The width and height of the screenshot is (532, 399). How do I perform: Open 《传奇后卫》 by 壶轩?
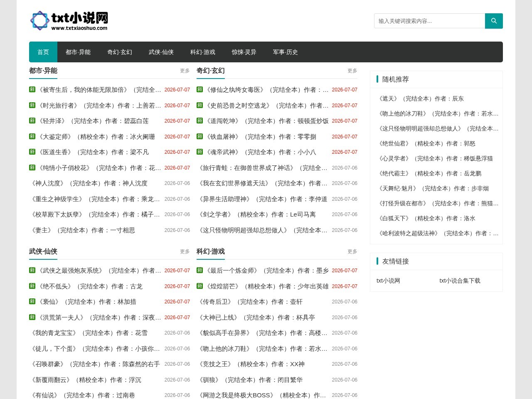pos(250,302)
